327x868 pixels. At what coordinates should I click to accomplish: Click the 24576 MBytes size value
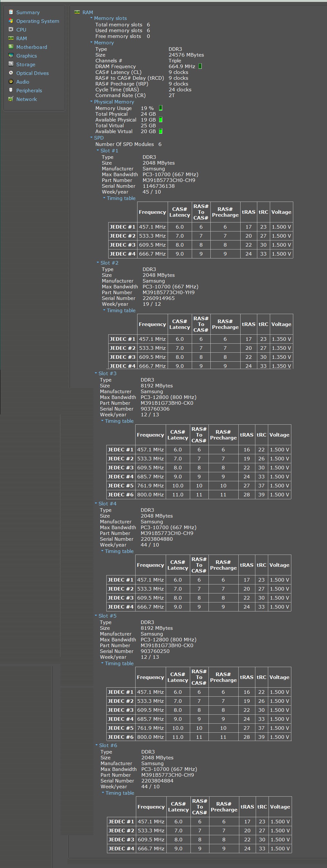pyautogui.click(x=186, y=55)
